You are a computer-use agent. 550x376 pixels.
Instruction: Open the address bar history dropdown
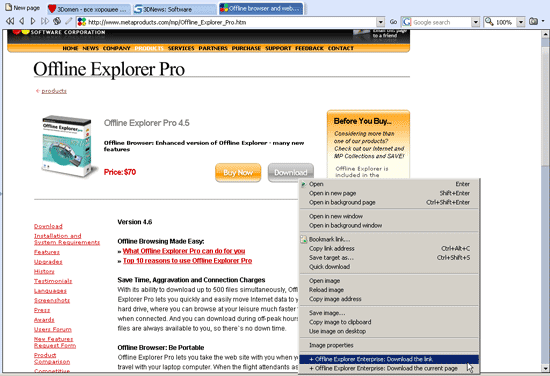point(381,22)
